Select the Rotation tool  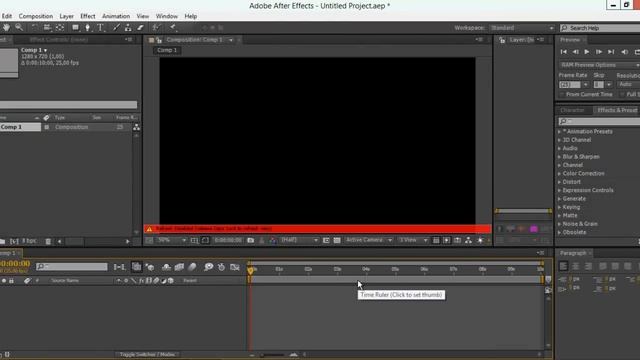(35, 27)
